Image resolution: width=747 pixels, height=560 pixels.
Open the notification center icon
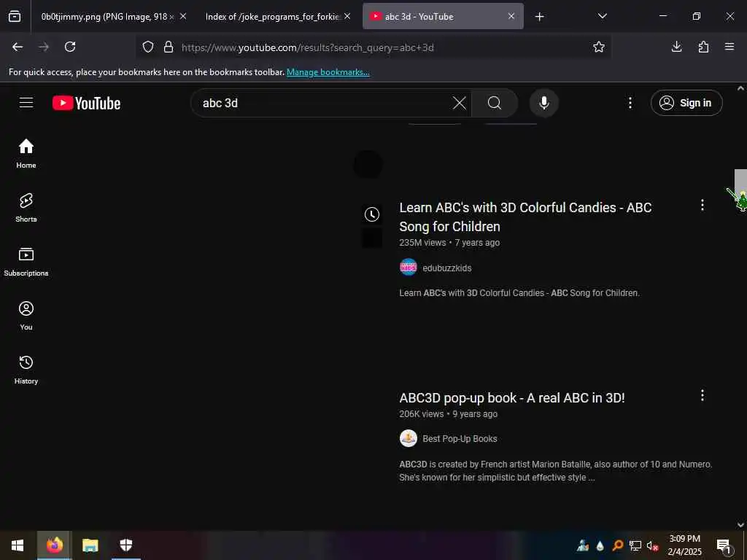tap(724, 546)
